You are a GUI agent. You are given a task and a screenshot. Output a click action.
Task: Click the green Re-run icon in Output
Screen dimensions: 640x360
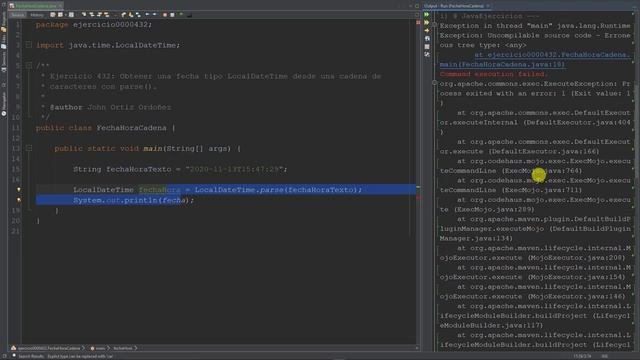[427, 15]
